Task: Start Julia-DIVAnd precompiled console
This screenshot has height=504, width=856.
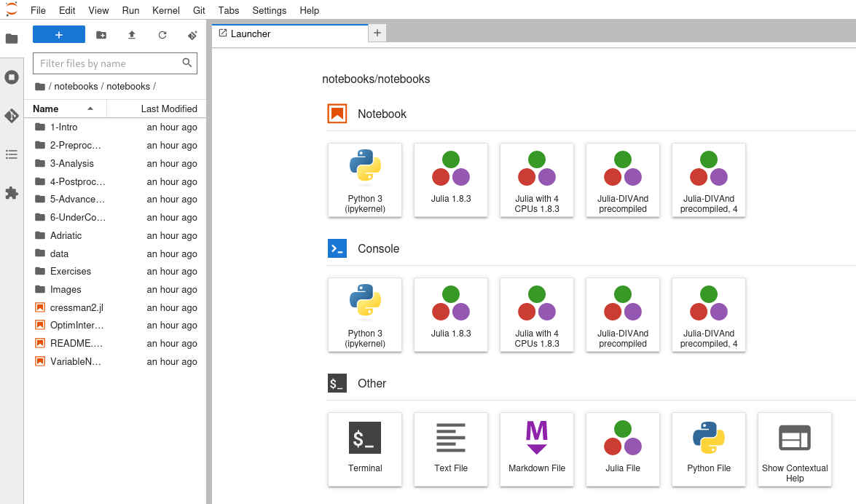Action: [x=623, y=315]
